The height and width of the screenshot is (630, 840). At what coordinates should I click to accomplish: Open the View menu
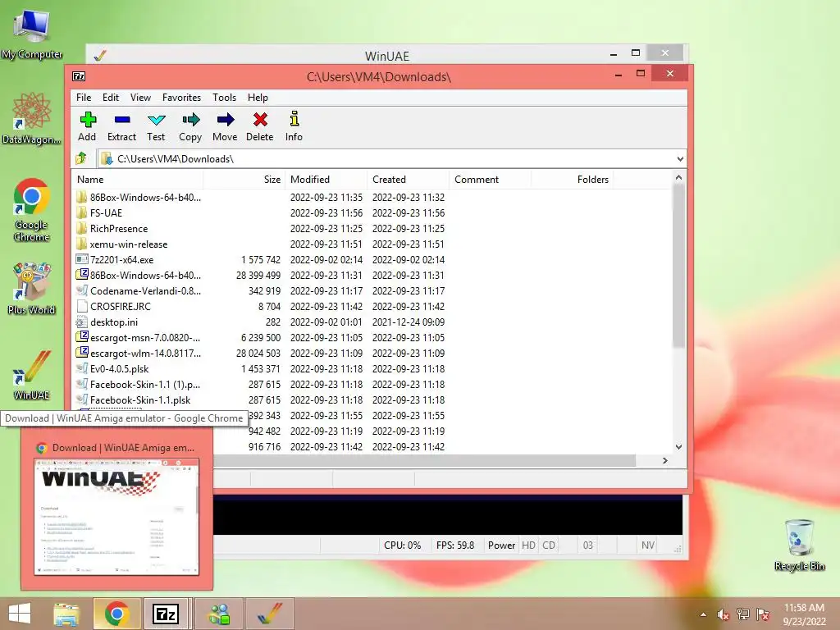tap(140, 98)
